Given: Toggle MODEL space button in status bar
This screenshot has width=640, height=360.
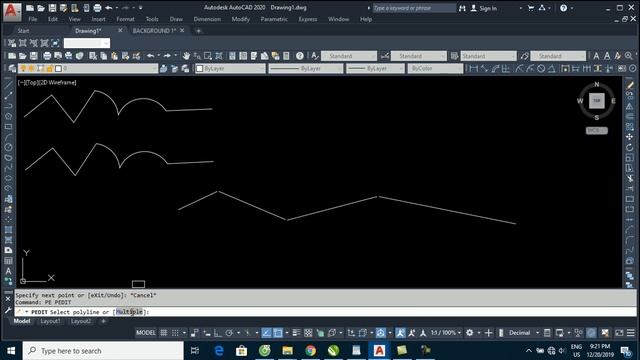Looking at the screenshot, I should click(x=146, y=333).
